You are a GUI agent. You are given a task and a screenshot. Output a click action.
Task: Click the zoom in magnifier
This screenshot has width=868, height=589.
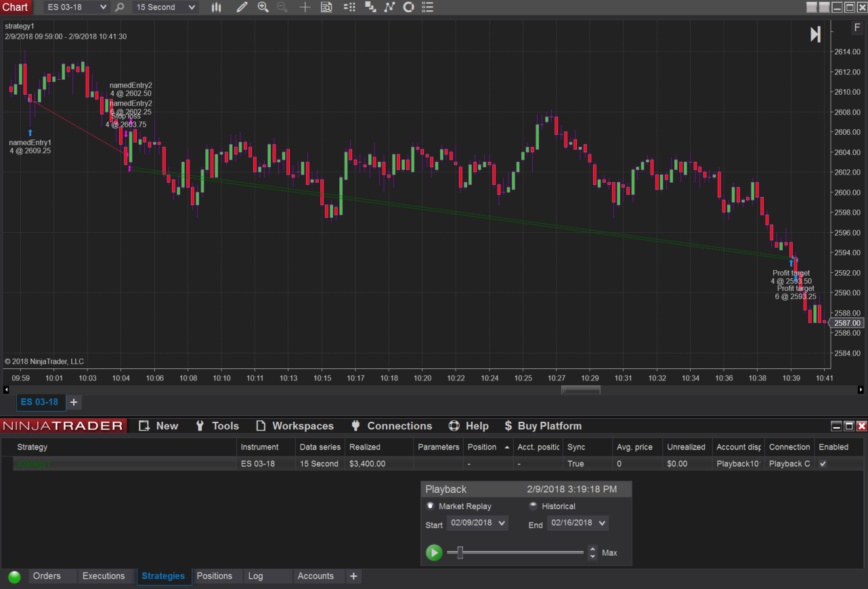[263, 7]
